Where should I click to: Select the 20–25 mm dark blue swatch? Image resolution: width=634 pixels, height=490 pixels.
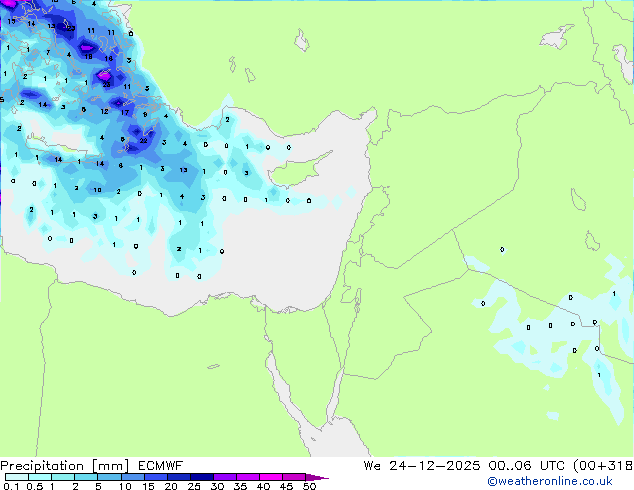[178, 477]
